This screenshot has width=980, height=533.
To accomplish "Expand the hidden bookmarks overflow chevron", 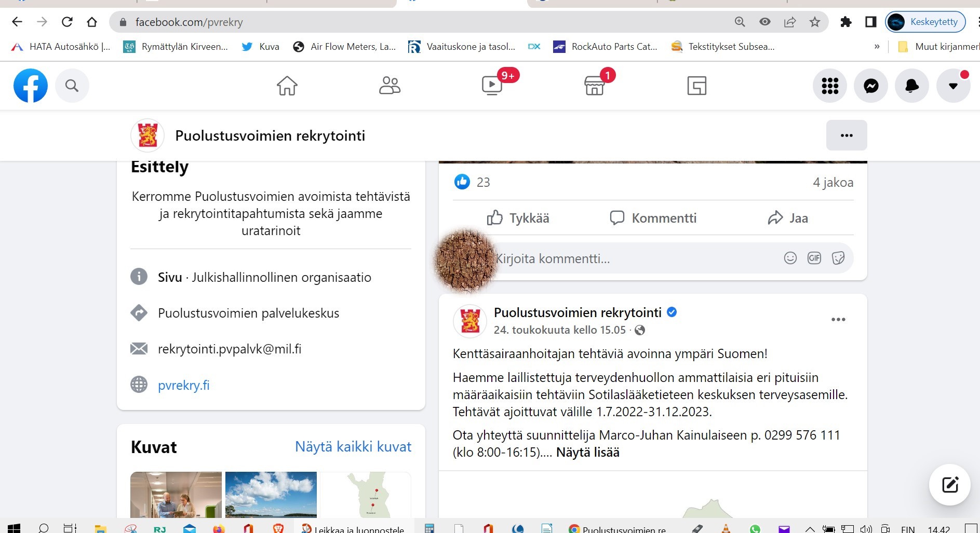I will 877,47.
